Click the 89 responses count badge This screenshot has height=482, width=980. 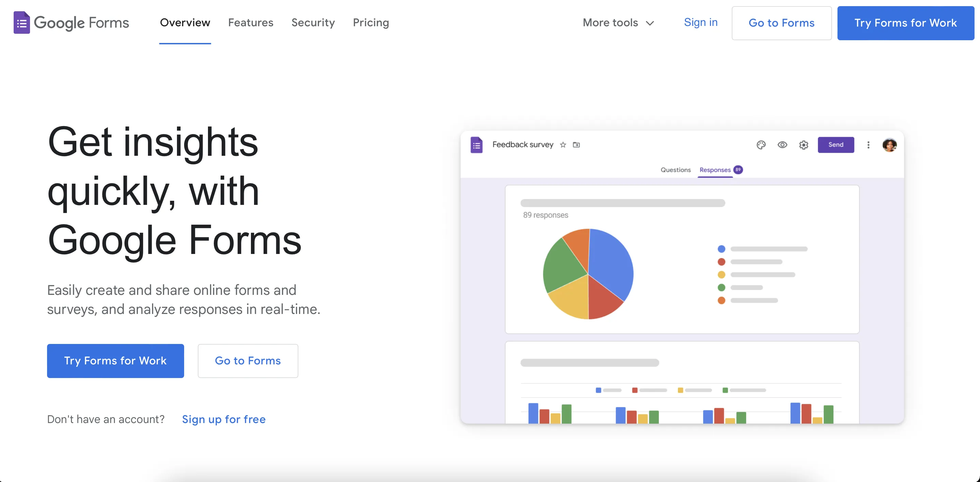[738, 170]
